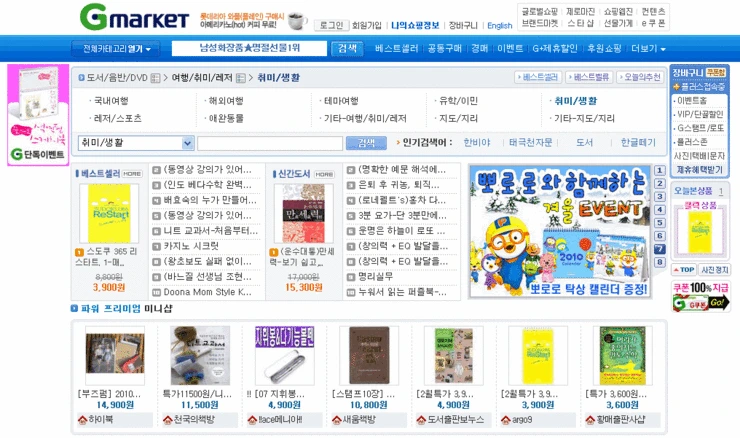This screenshot has width=740, height=438.
Task: Open the yellow ReStart bestseller cover
Action: tap(109, 214)
